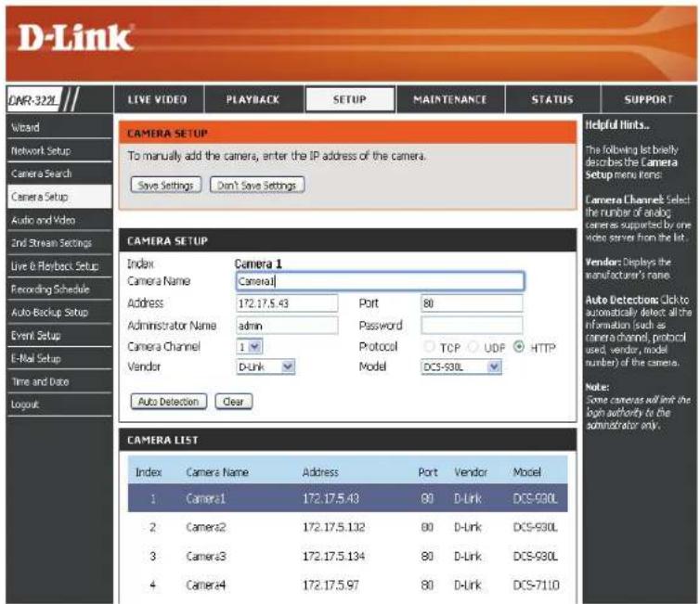Open the Model dropdown showing DCS-930L
This screenshot has width=700, height=604.
(461, 366)
